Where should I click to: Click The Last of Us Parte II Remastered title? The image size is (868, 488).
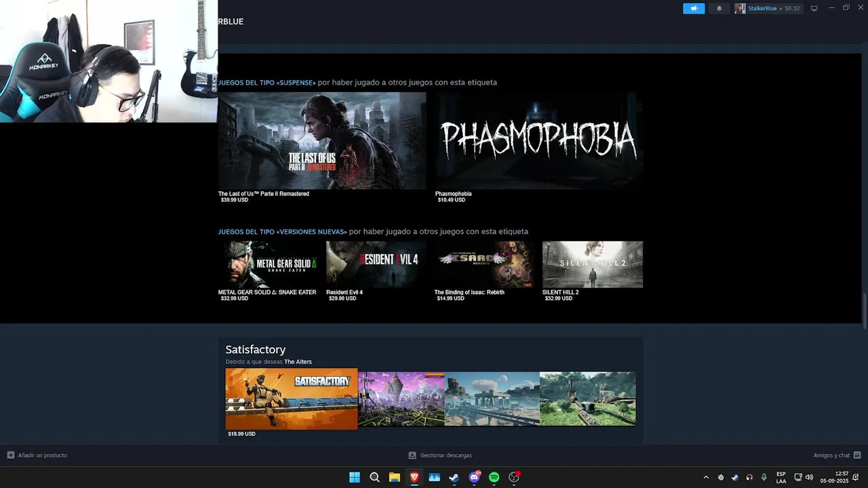click(x=264, y=194)
